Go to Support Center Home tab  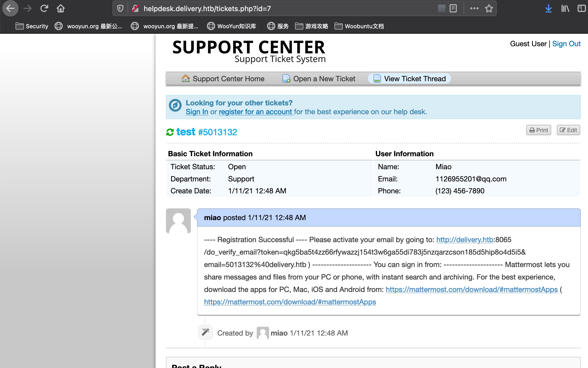pos(223,79)
